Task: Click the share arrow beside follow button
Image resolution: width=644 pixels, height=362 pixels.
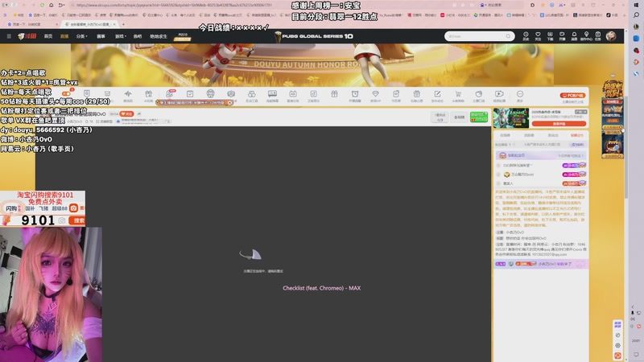Action: 138,113
